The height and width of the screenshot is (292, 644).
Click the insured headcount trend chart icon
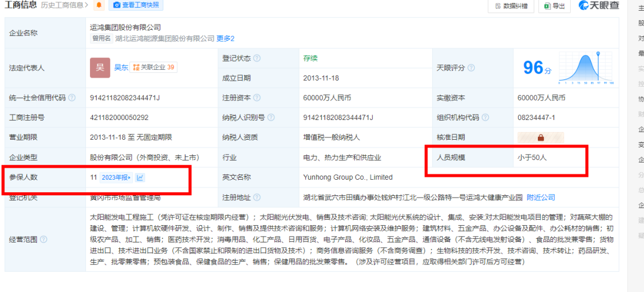[140, 178]
